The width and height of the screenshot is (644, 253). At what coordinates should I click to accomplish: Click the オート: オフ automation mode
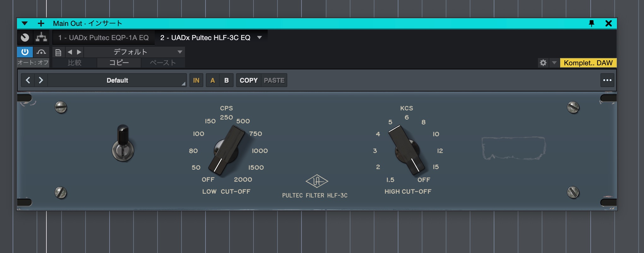point(33,62)
